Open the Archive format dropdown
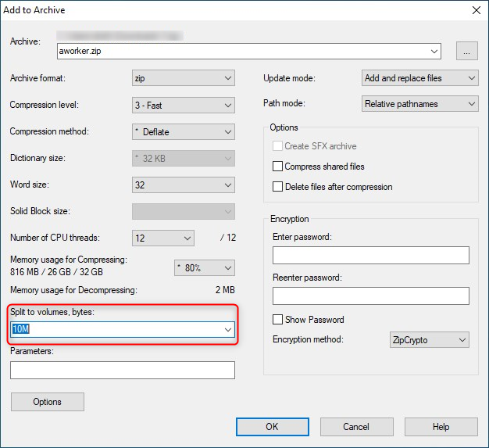The height and width of the screenshot is (448, 489). [x=184, y=78]
